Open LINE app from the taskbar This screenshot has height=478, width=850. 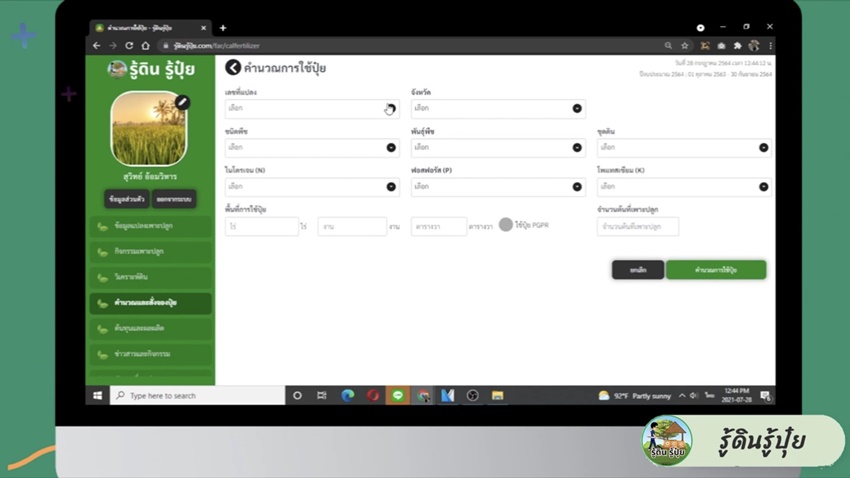397,396
